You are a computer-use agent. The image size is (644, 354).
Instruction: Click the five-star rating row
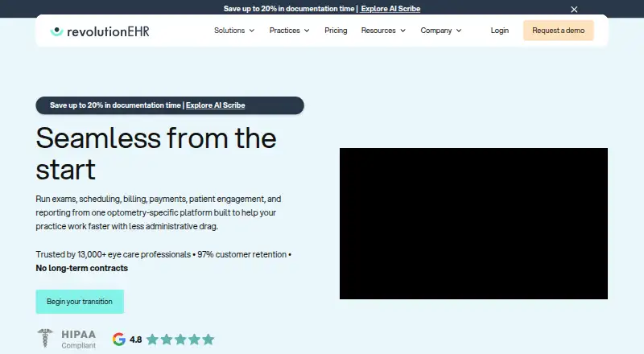tap(180, 340)
